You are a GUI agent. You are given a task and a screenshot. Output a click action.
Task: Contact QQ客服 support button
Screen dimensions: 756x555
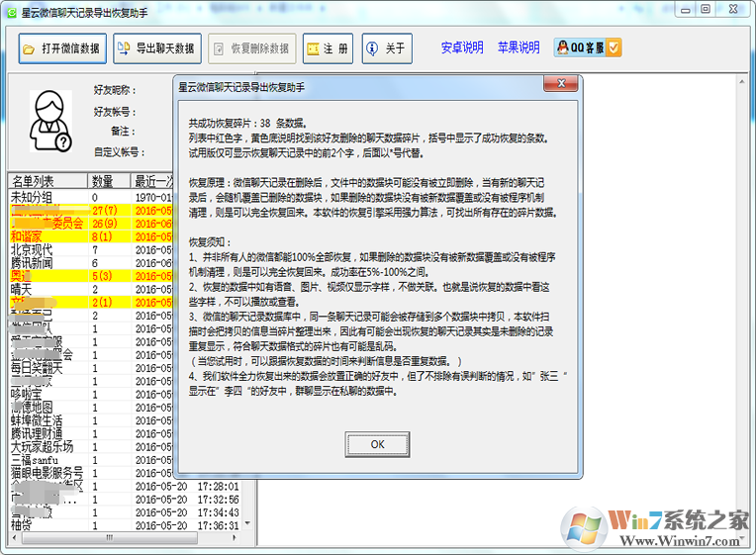click(588, 47)
